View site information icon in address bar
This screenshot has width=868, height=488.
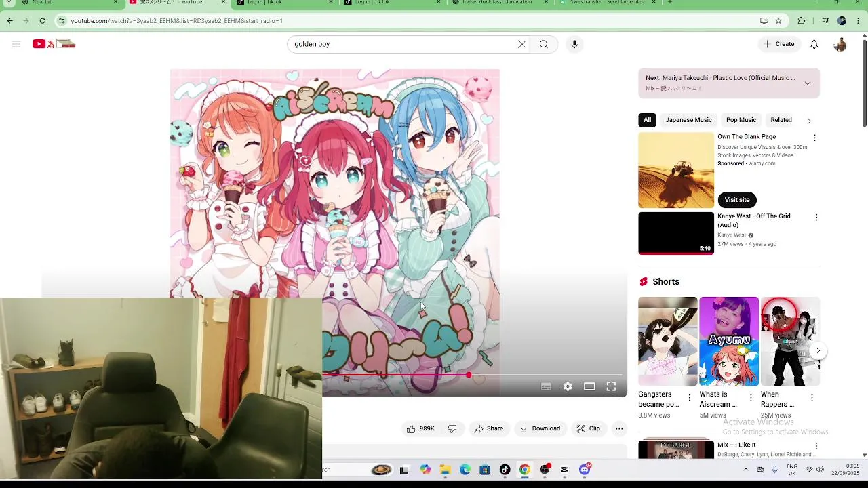coord(62,21)
